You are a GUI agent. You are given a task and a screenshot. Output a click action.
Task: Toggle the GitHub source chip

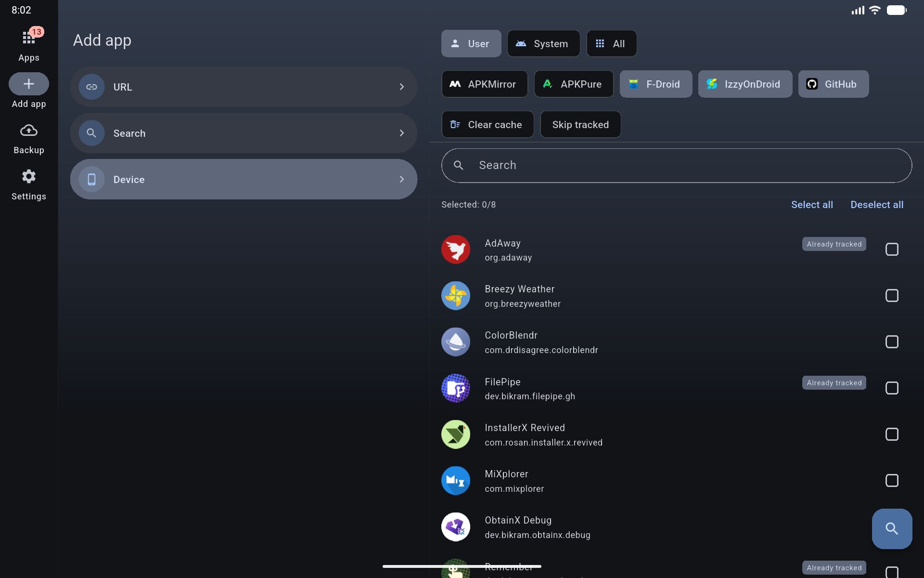pos(834,84)
